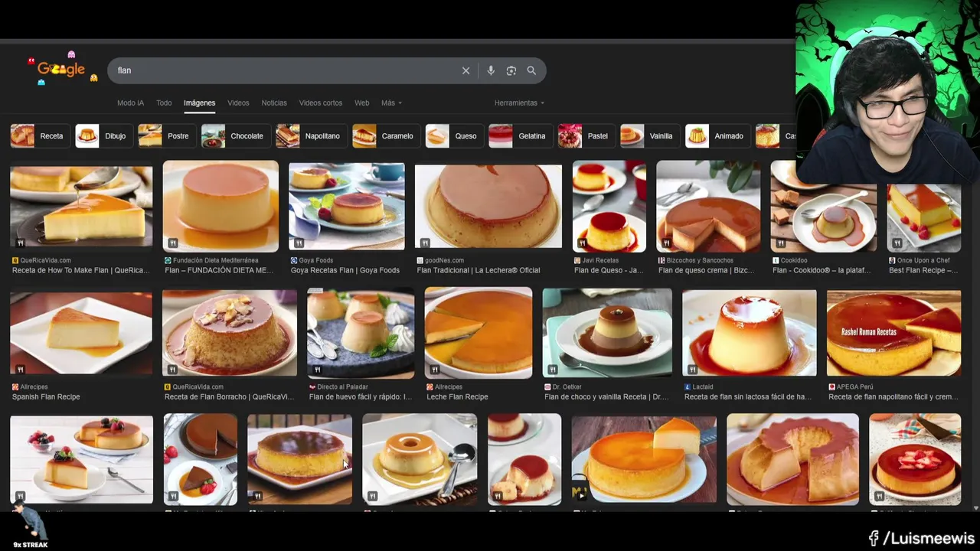The width and height of the screenshot is (980, 551).
Task: Open the Fundación Dieta Mediterránea flan image
Action: 220,207
